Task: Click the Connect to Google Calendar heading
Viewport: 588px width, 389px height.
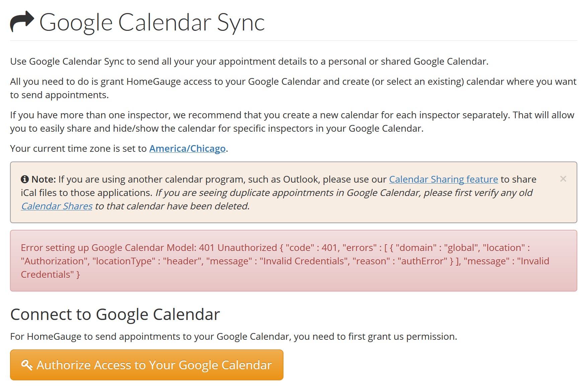Action: coord(115,314)
